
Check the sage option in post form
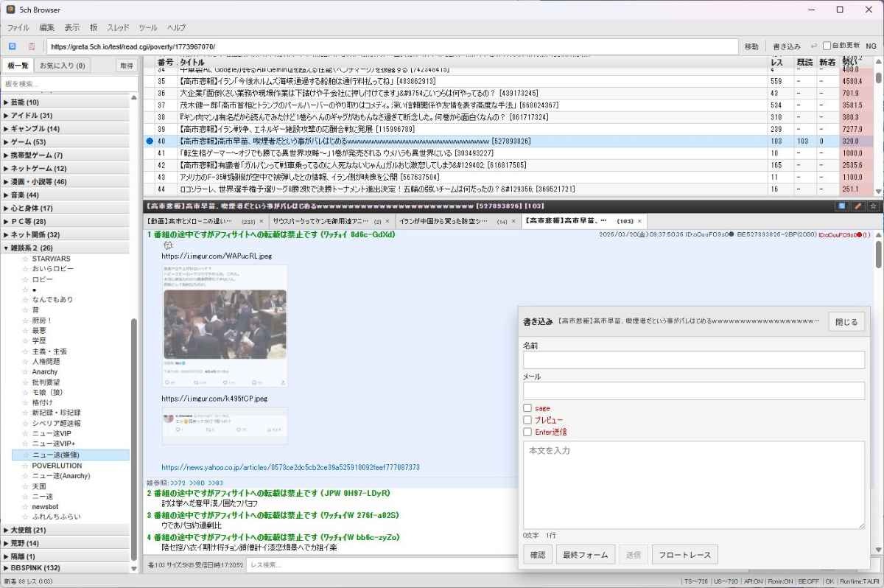pos(527,408)
